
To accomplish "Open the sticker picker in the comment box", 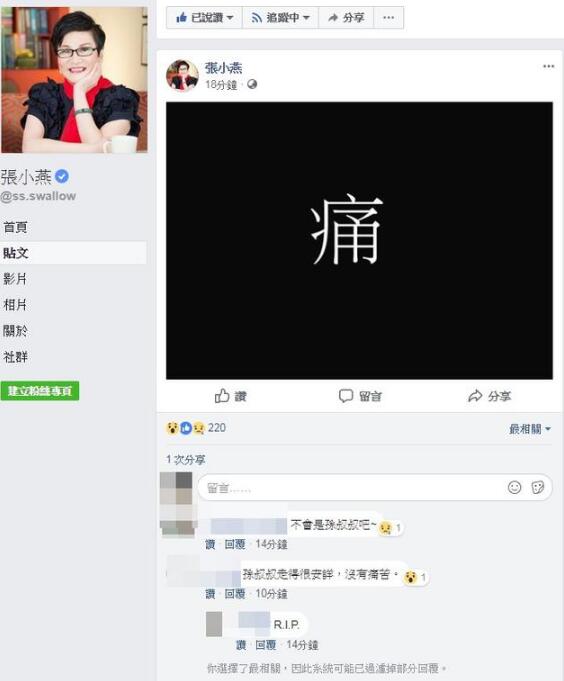I will point(538,487).
